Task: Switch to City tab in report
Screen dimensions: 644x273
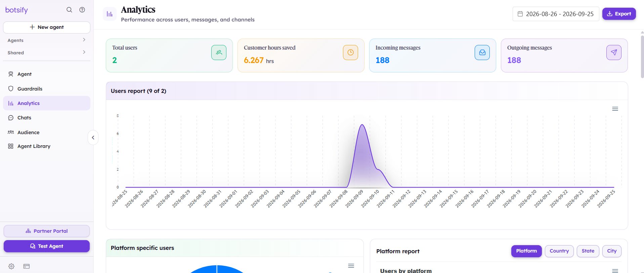Action: (x=612, y=251)
